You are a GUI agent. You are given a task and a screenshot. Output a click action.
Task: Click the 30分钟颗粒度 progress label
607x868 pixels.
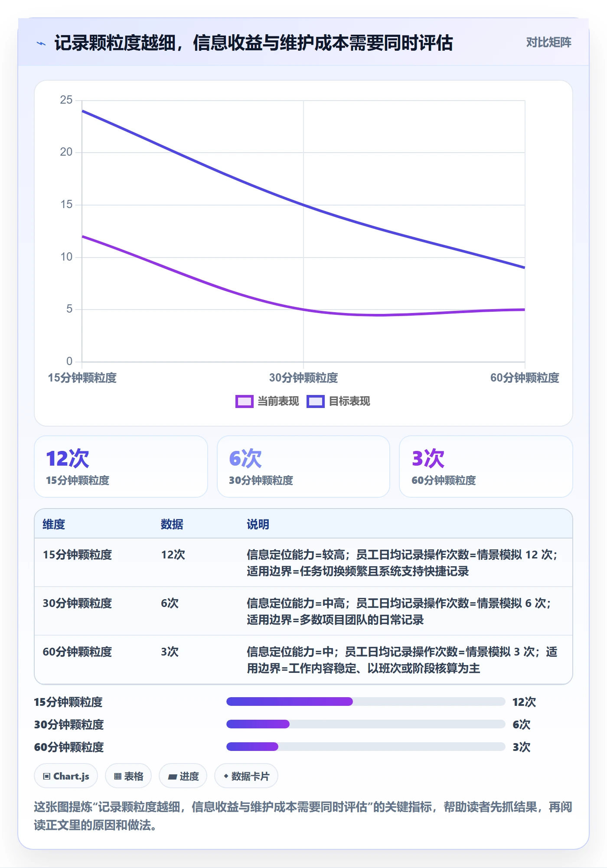(x=69, y=724)
